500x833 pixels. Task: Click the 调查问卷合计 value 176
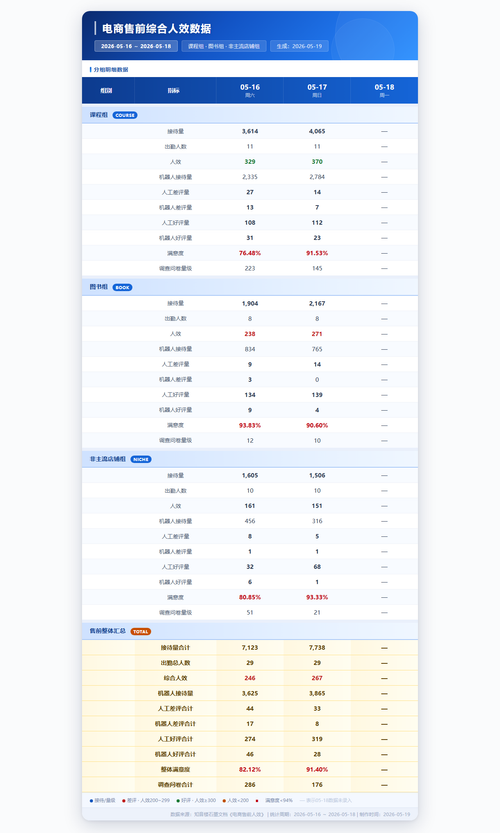pos(317,785)
